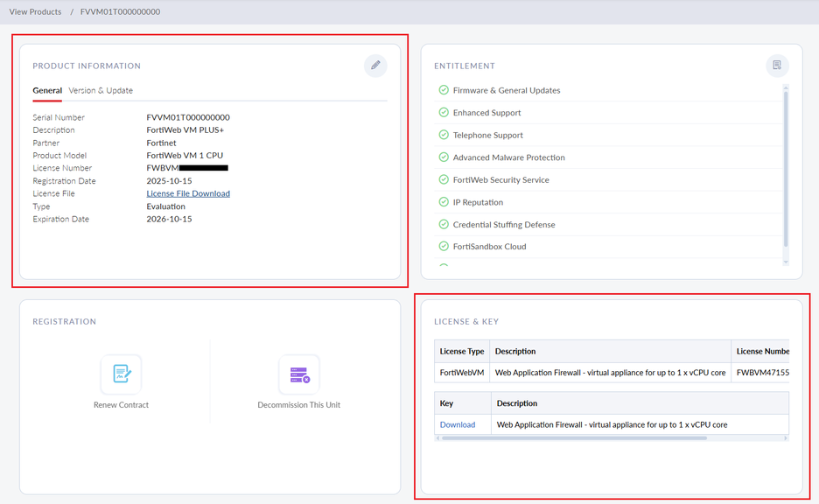
Task: Open the License File Download link
Action: click(x=188, y=193)
